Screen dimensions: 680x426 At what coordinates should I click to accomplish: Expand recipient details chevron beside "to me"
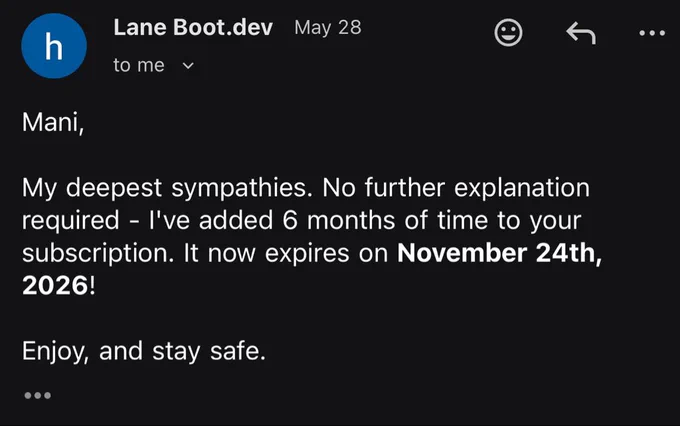[x=188, y=66]
